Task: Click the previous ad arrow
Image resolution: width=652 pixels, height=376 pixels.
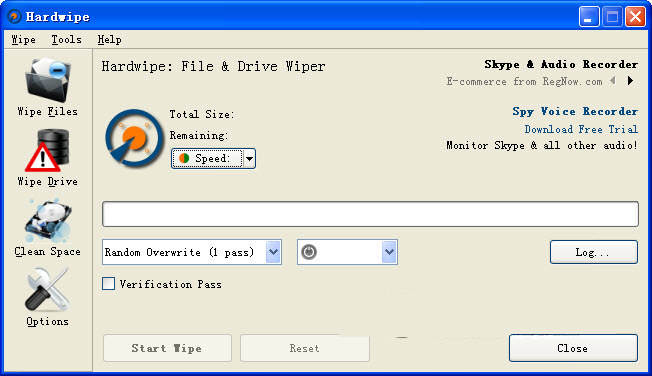Action: 613,80
